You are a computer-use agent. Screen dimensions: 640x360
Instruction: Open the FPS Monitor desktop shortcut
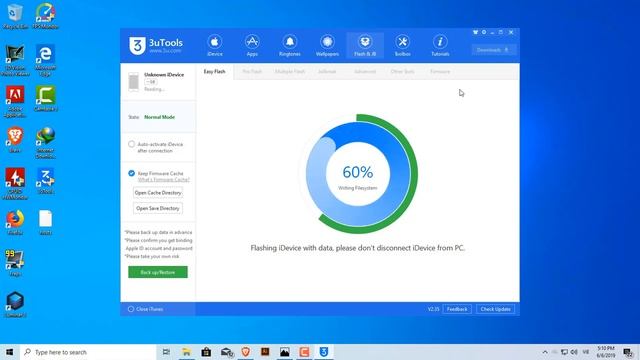click(x=45, y=17)
